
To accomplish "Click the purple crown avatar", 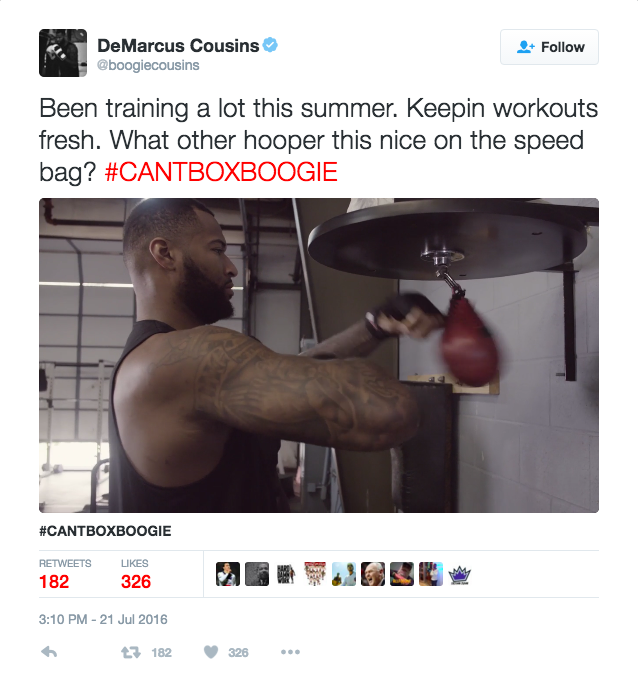I will (459, 574).
